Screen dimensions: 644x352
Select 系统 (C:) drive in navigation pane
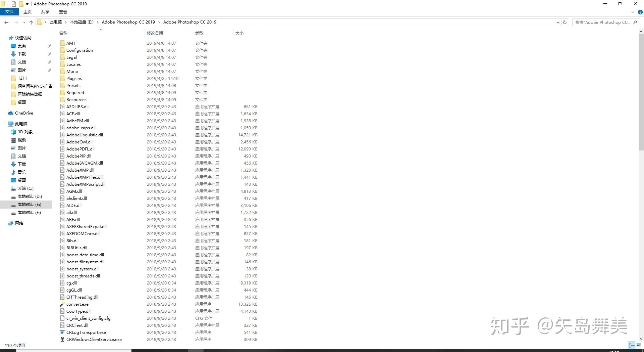coord(25,188)
